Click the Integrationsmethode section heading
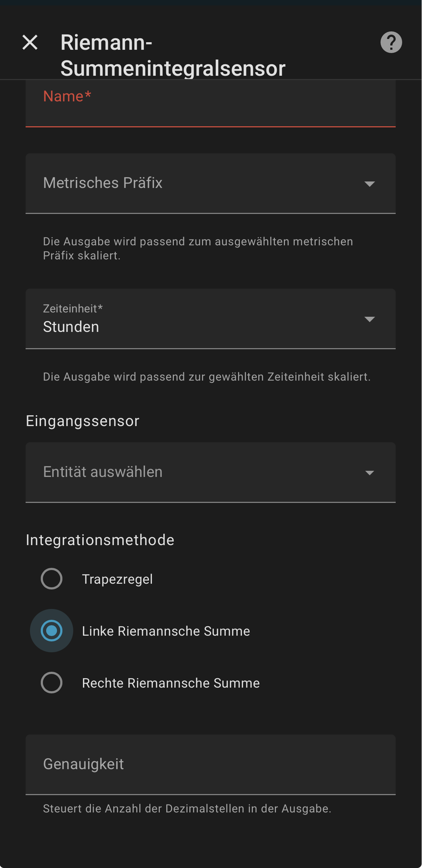 (100, 540)
